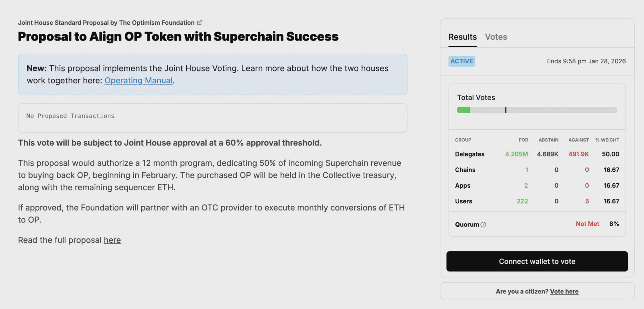This screenshot has height=309, width=644.
Task: Select the Delegates group row
Action: 470,154
